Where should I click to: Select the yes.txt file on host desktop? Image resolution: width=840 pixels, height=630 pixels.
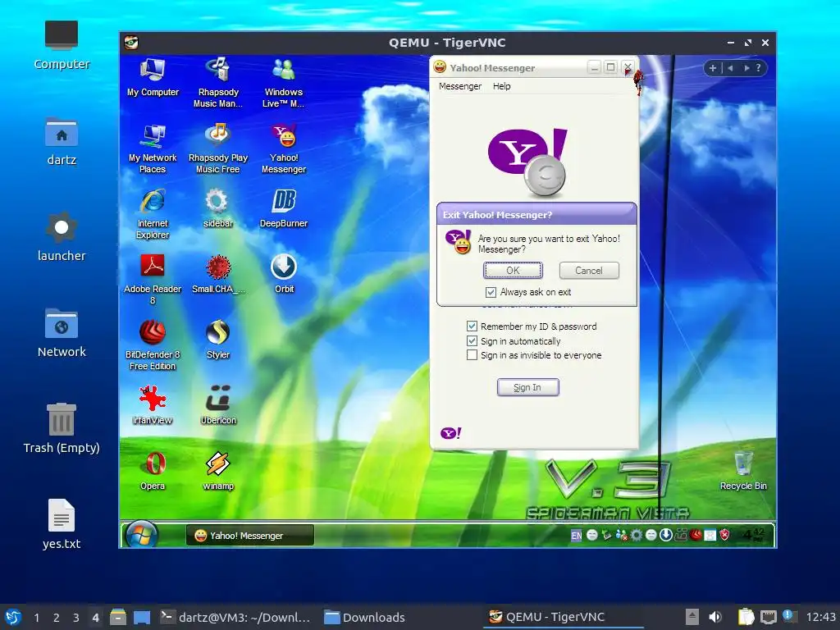(61, 524)
